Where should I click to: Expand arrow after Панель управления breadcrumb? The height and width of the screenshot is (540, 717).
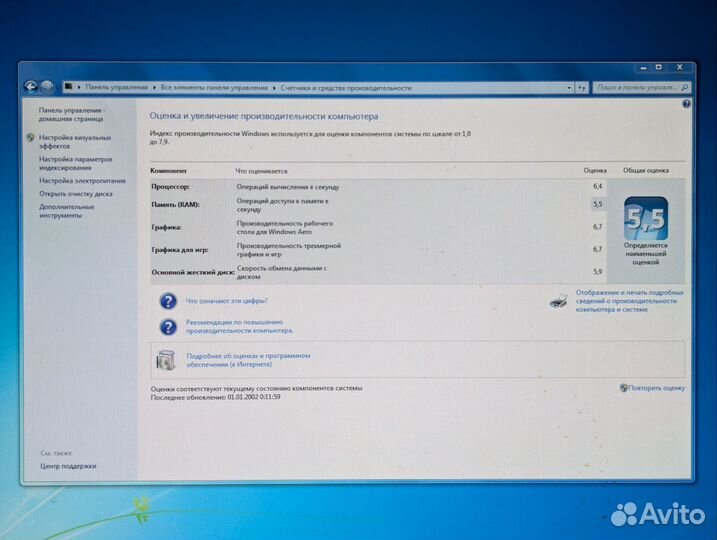154,87
